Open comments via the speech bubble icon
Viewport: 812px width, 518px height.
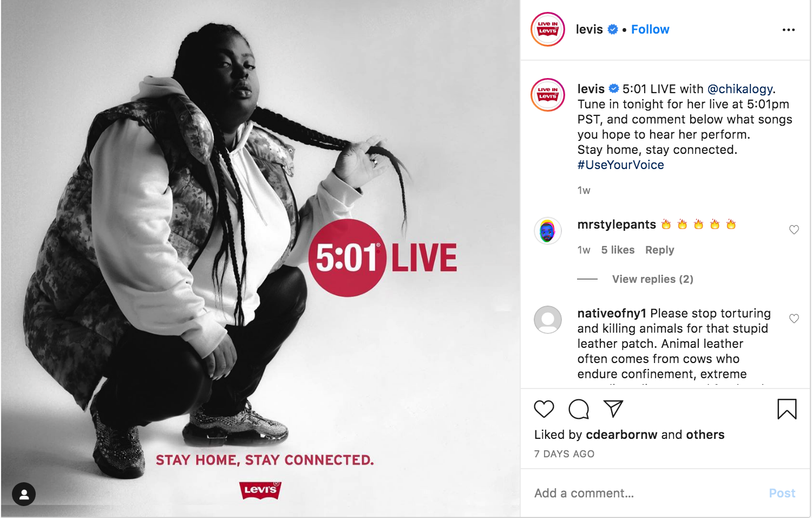579,409
